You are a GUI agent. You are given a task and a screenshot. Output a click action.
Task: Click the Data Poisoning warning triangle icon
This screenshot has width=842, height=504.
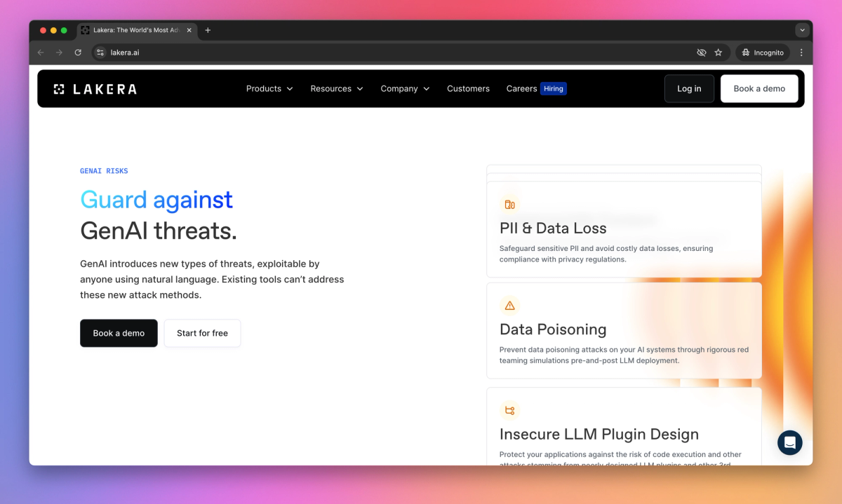(509, 306)
